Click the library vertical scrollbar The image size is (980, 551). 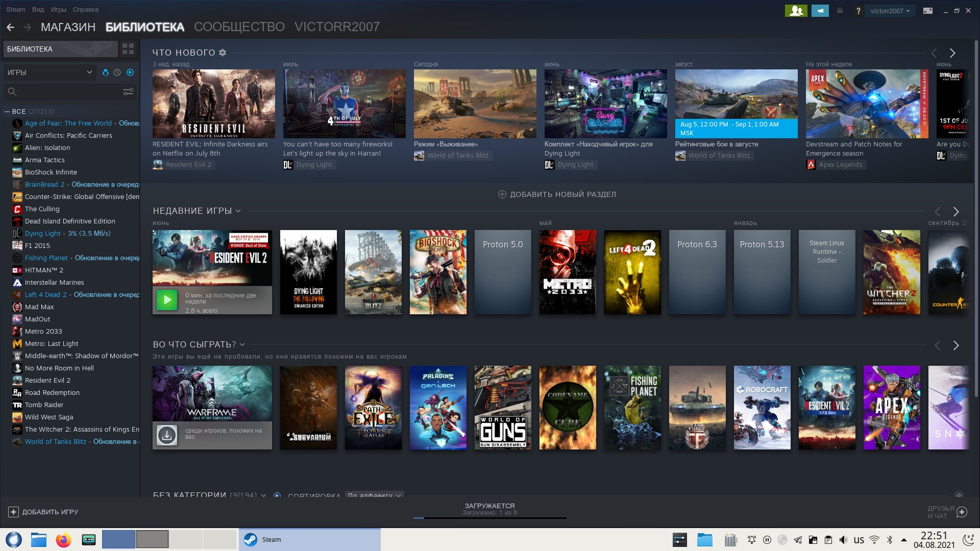pyautogui.click(x=976, y=219)
